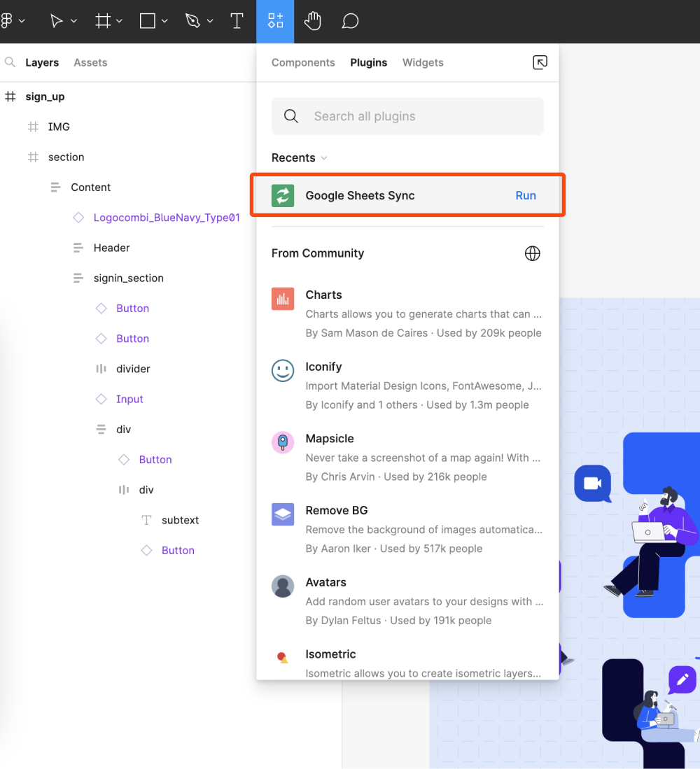Select the Plugins tab
Image resolution: width=700 pixels, height=769 pixels.
pyautogui.click(x=368, y=62)
